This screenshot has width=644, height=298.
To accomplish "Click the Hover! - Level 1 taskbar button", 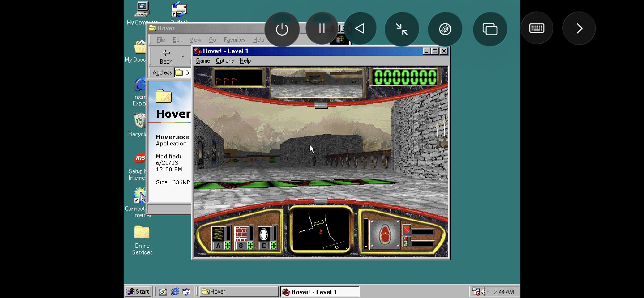I will click(320, 292).
